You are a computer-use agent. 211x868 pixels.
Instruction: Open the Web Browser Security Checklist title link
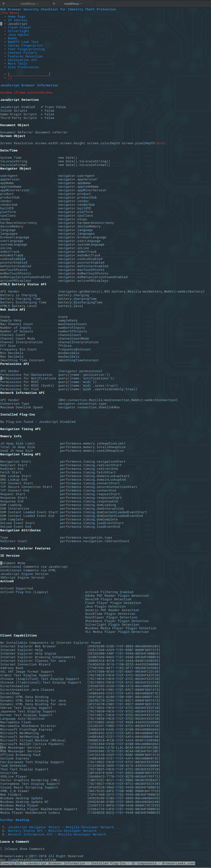pyautogui.click(x=58, y=9)
